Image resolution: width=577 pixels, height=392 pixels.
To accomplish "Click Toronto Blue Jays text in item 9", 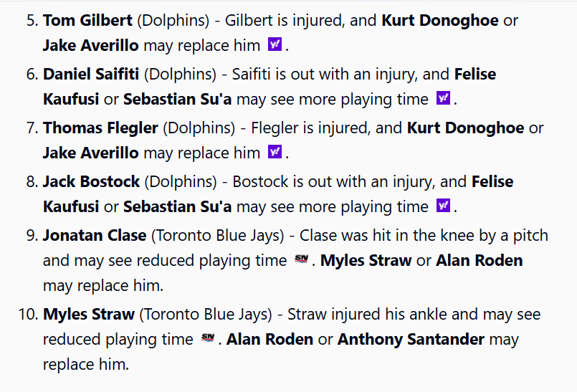I will point(218,235).
